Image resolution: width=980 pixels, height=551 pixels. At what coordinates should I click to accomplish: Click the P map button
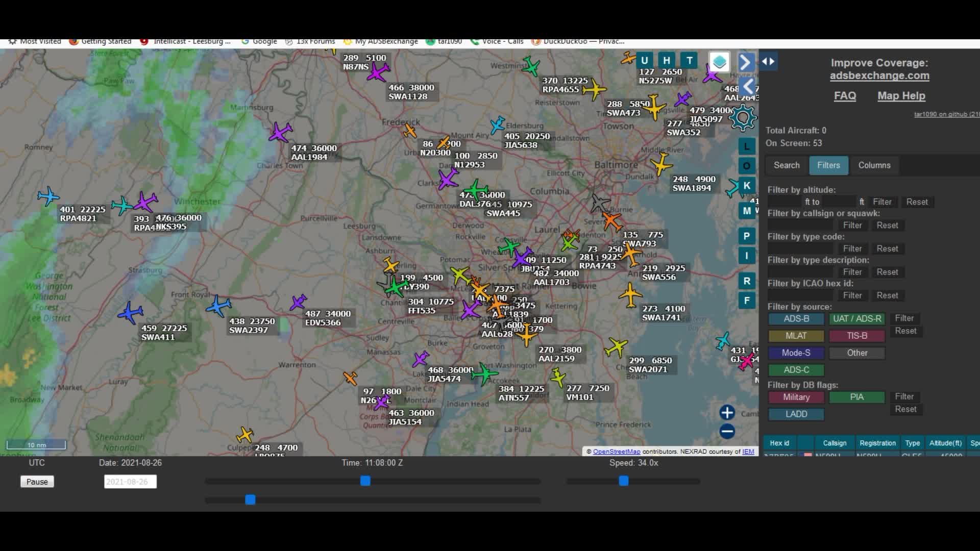coord(747,236)
